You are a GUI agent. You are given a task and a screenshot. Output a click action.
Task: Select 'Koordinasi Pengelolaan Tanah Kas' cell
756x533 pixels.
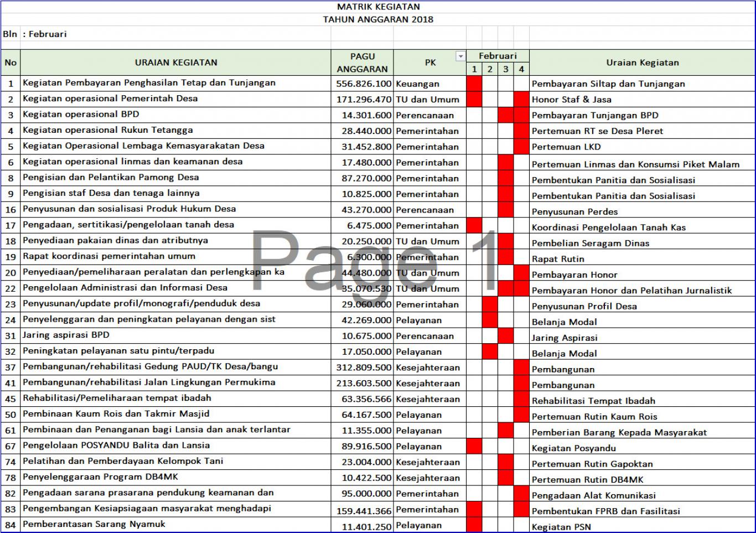[642, 227]
